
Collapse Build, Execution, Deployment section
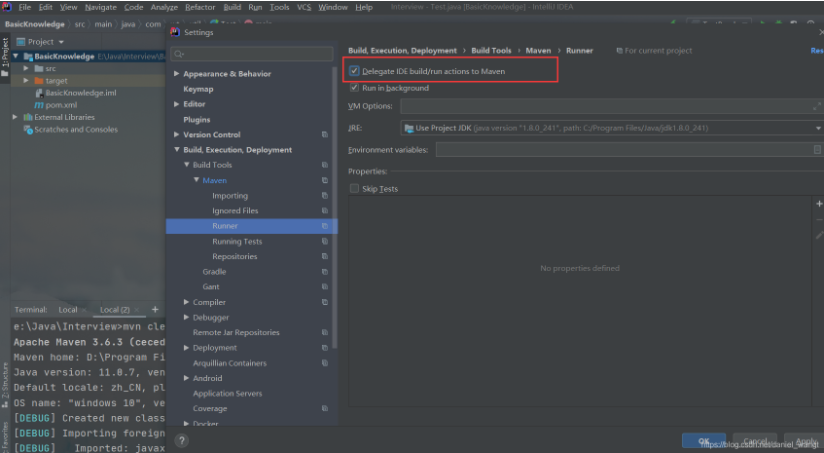(x=177, y=150)
